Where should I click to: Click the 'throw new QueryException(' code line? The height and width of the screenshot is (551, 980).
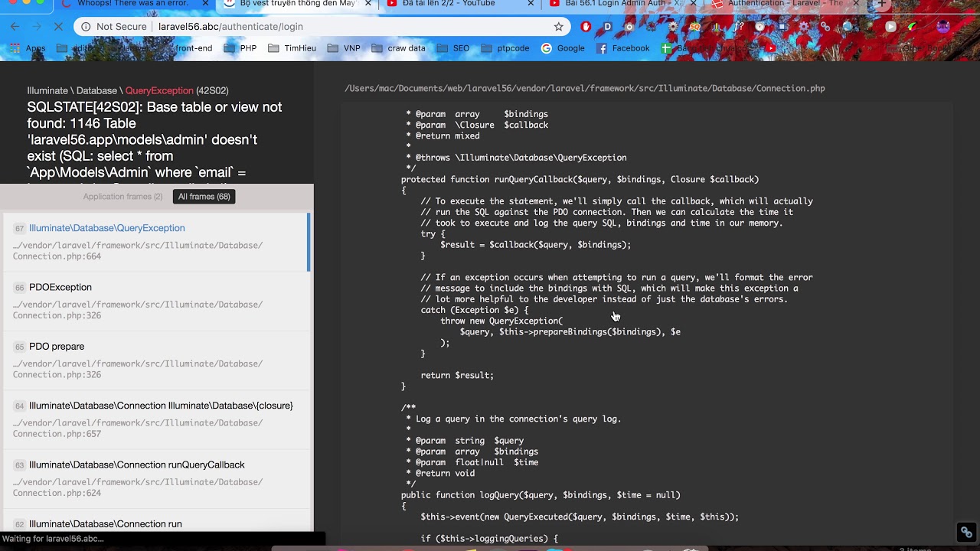tap(501, 321)
